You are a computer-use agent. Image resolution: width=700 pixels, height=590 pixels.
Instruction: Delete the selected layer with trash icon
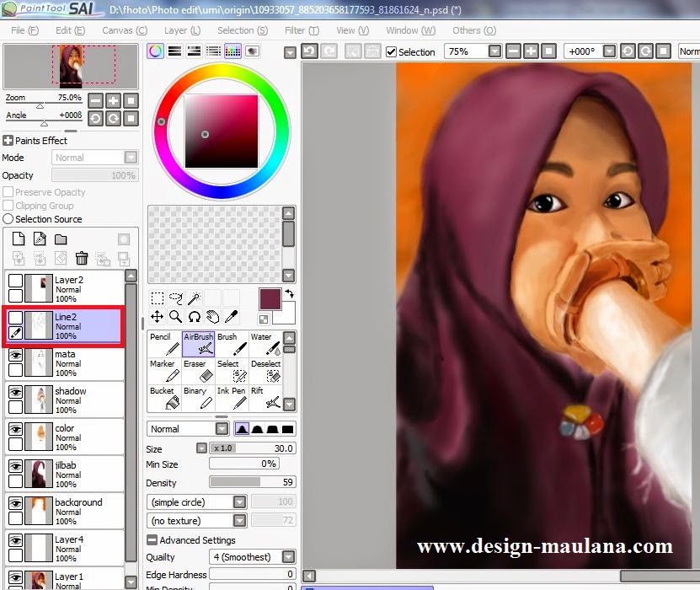point(82,258)
